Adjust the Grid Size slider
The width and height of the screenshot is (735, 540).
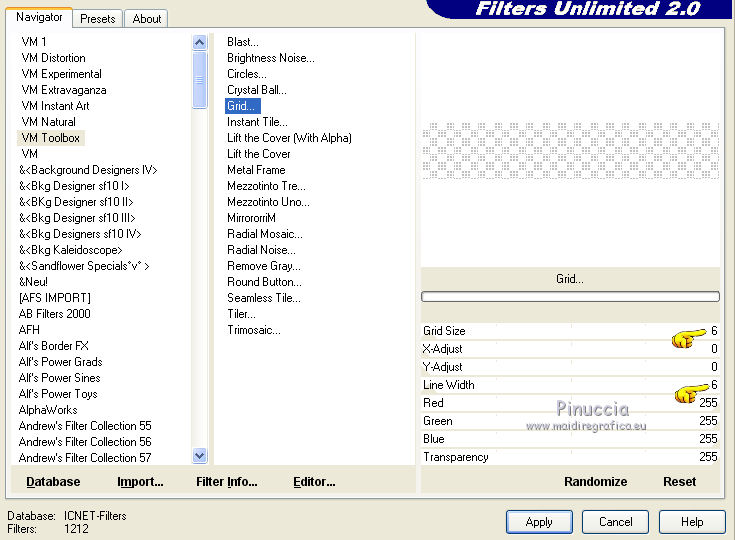[x=570, y=331]
